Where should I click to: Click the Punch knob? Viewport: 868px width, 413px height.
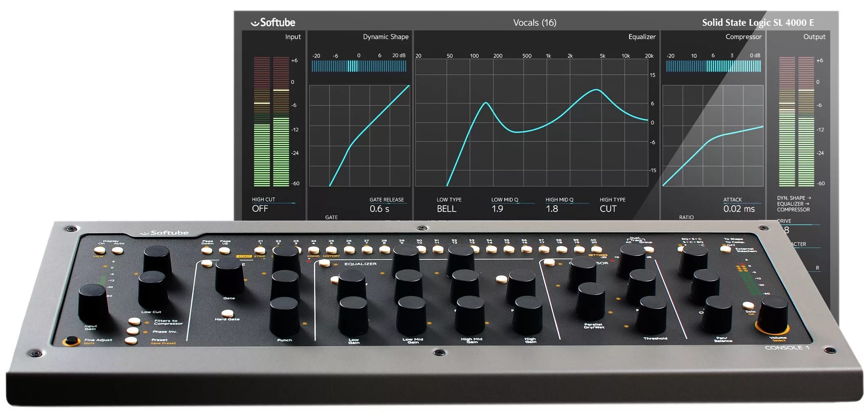pyautogui.click(x=285, y=316)
